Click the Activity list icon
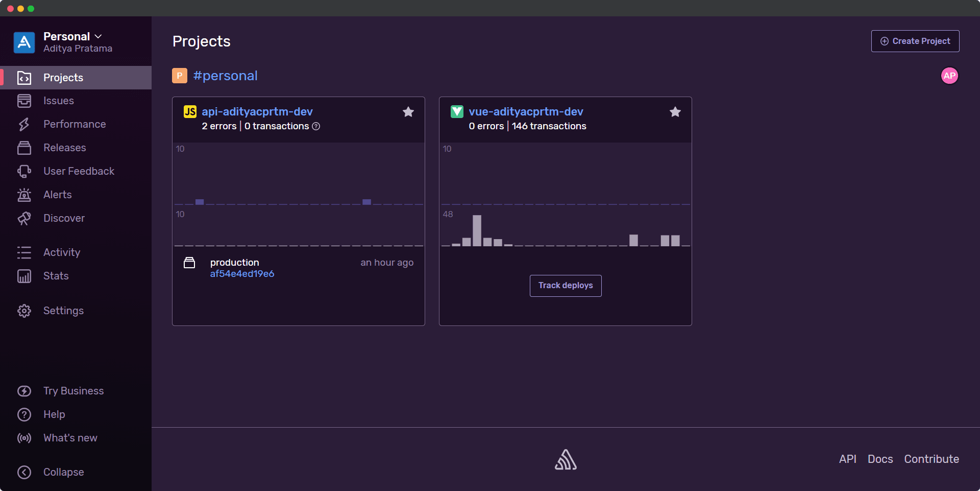The width and height of the screenshot is (980, 491). [x=24, y=252]
